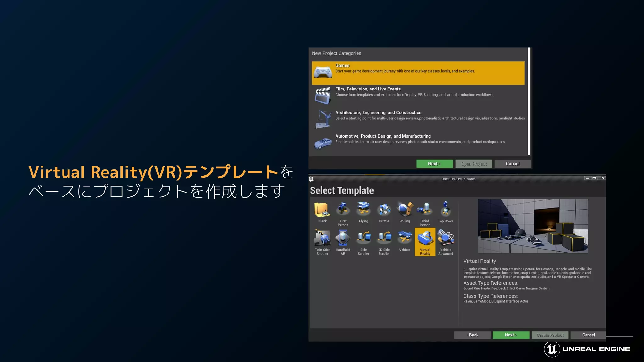
Task: Pick the Top Down template
Action: 446,212
